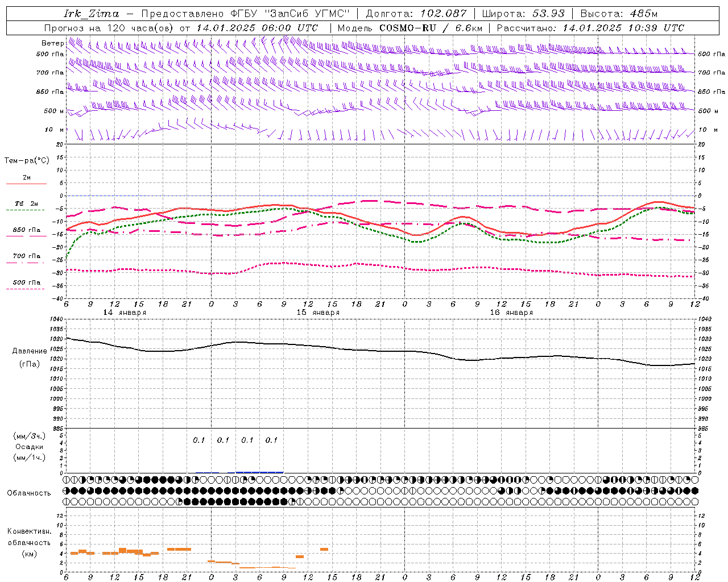Click the right-side 10 м wind level label

708,130
